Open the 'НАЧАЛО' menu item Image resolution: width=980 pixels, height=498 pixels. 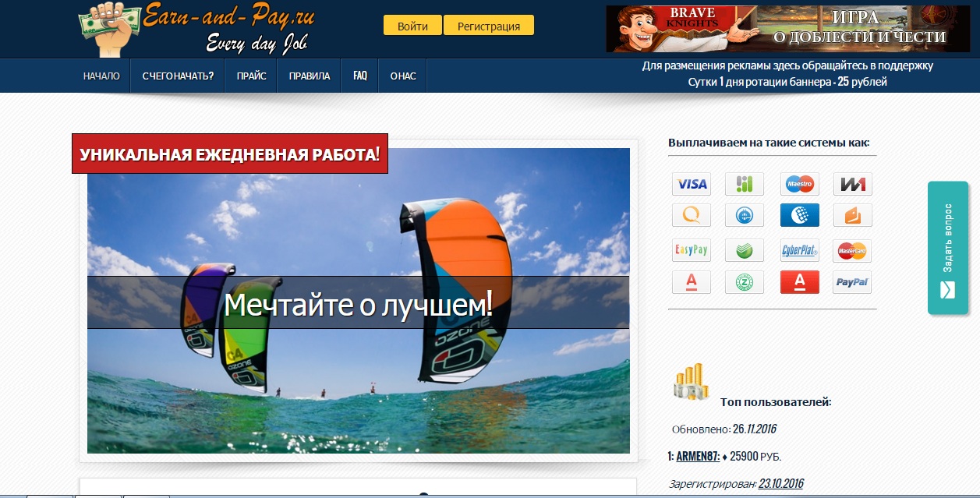[x=101, y=76]
